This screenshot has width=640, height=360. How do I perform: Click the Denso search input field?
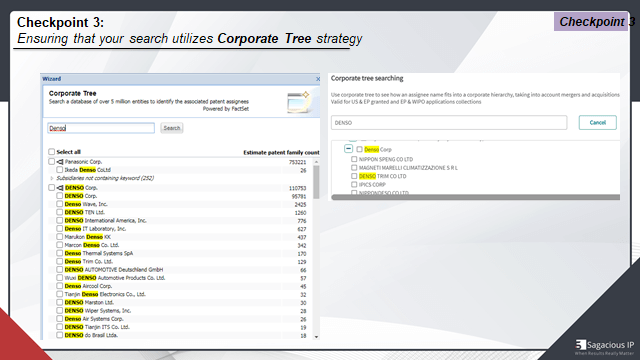(x=101, y=128)
